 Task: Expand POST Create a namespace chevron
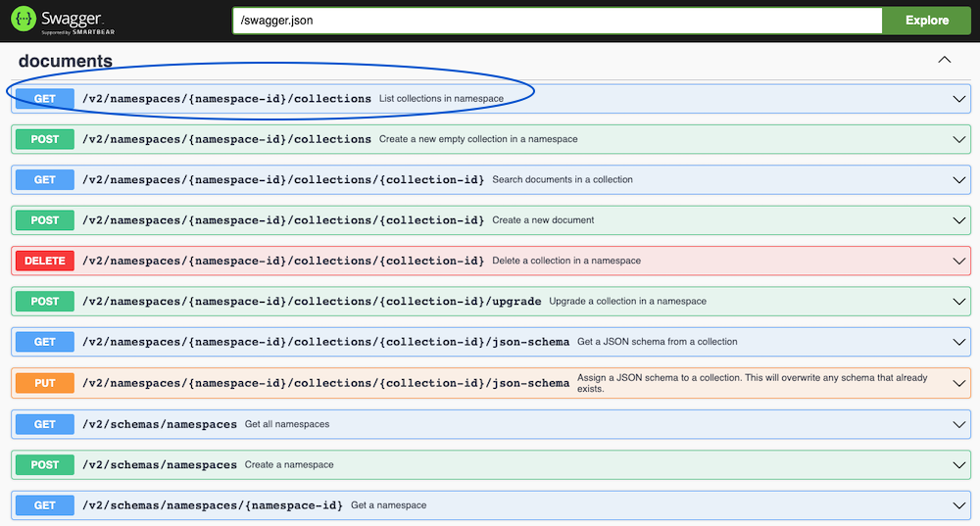tap(958, 465)
